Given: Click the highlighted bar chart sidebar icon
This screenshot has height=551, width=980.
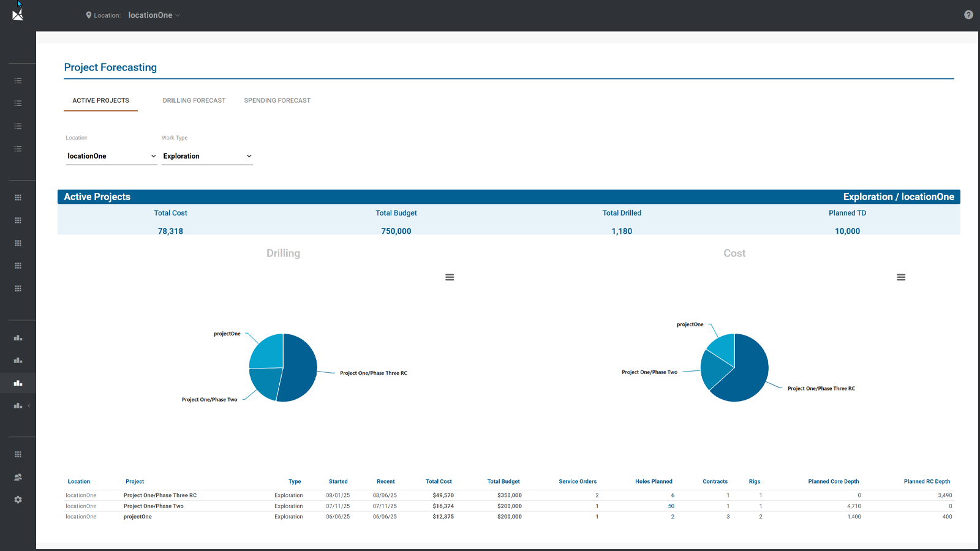Looking at the screenshot, I should tap(18, 383).
